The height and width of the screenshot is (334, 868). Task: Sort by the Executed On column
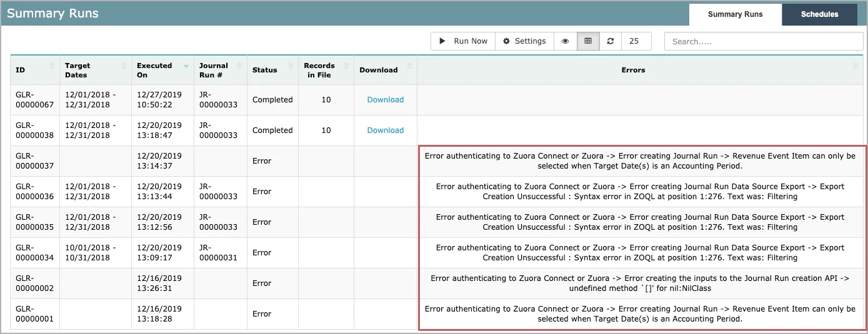coord(162,70)
